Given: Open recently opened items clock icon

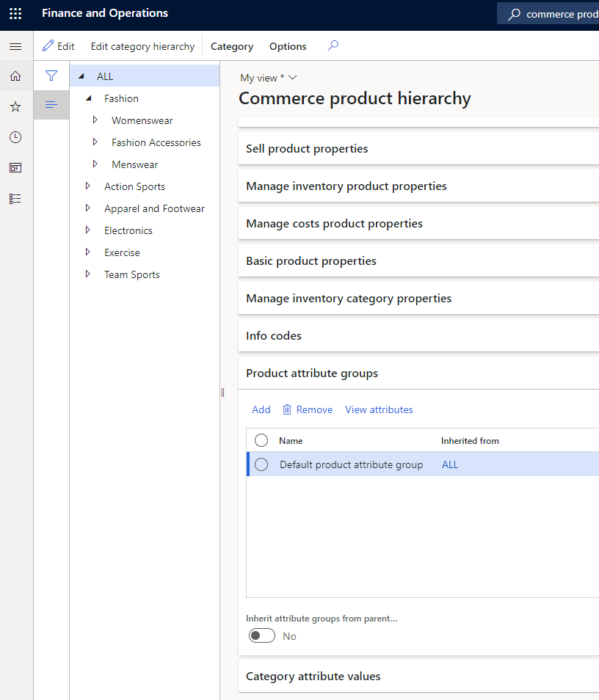Looking at the screenshot, I should [x=15, y=136].
